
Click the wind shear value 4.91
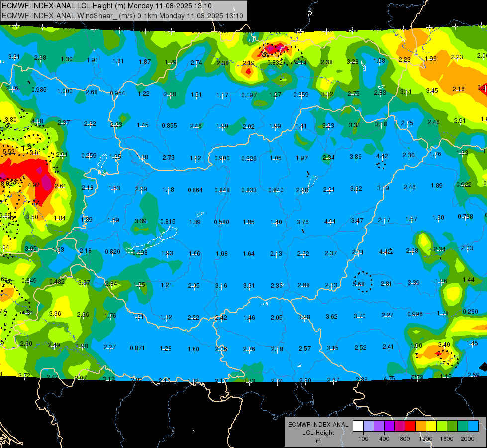pyautogui.click(x=330, y=222)
